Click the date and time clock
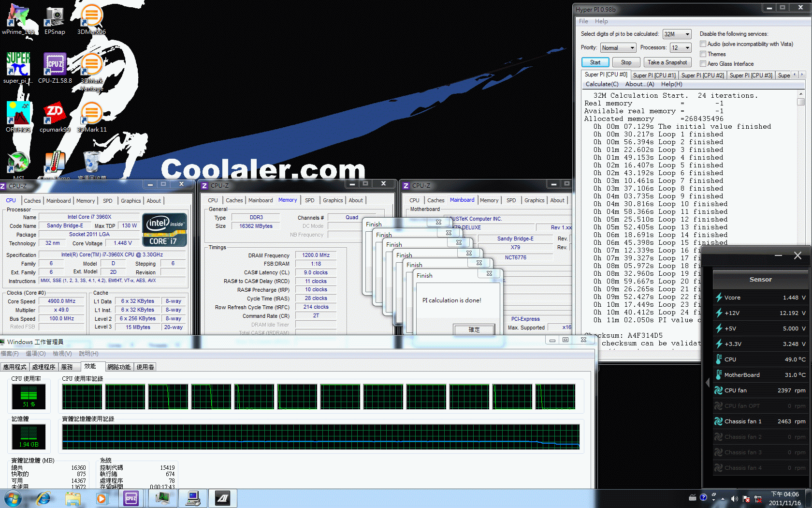The image size is (812, 508). pos(785,498)
